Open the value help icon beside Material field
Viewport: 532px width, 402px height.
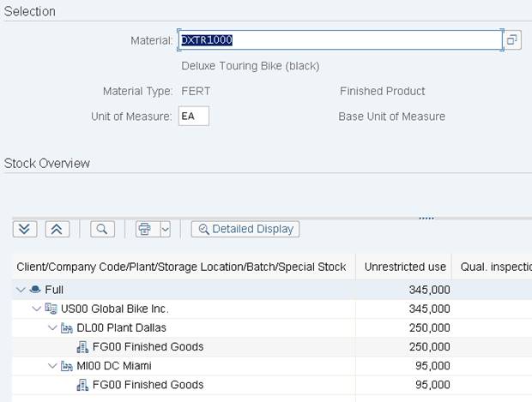511,40
